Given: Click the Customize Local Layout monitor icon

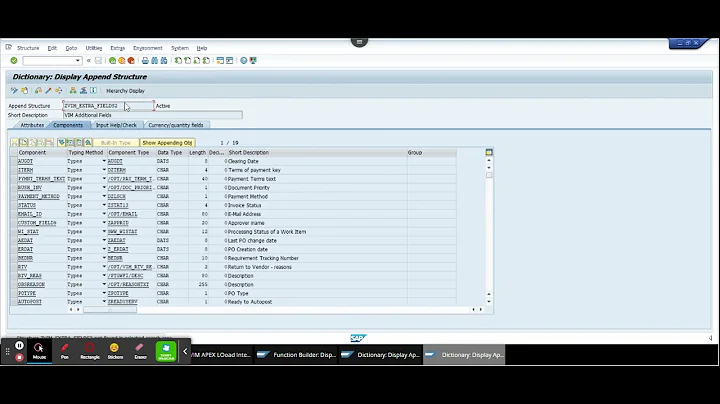Looking at the screenshot, I should coord(253,61).
